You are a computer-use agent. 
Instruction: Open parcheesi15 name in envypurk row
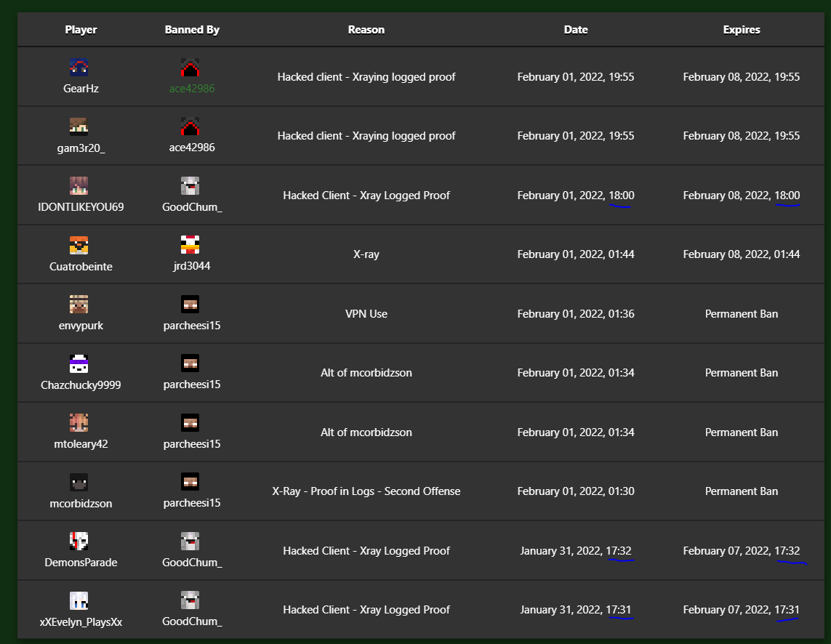tap(192, 326)
